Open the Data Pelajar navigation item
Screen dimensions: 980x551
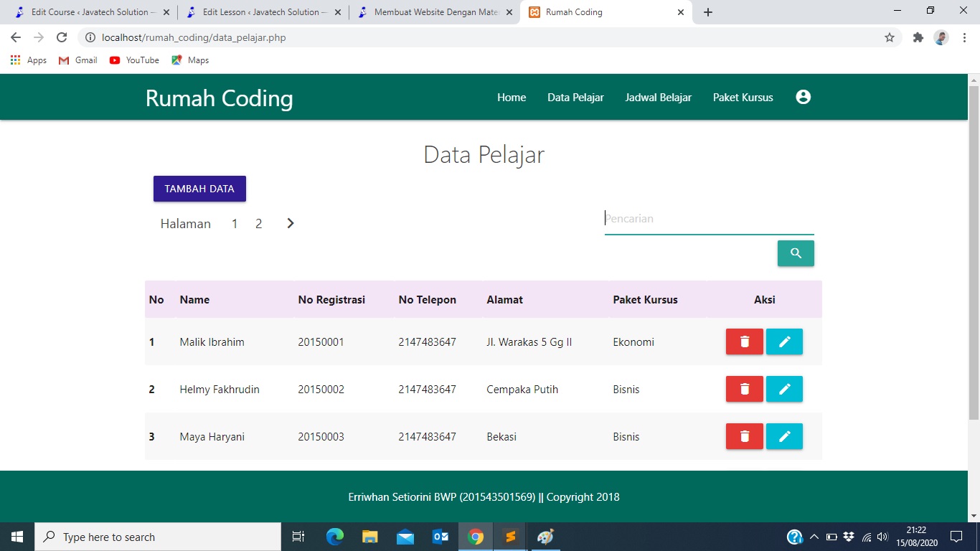pyautogui.click(x=575, y=98)
